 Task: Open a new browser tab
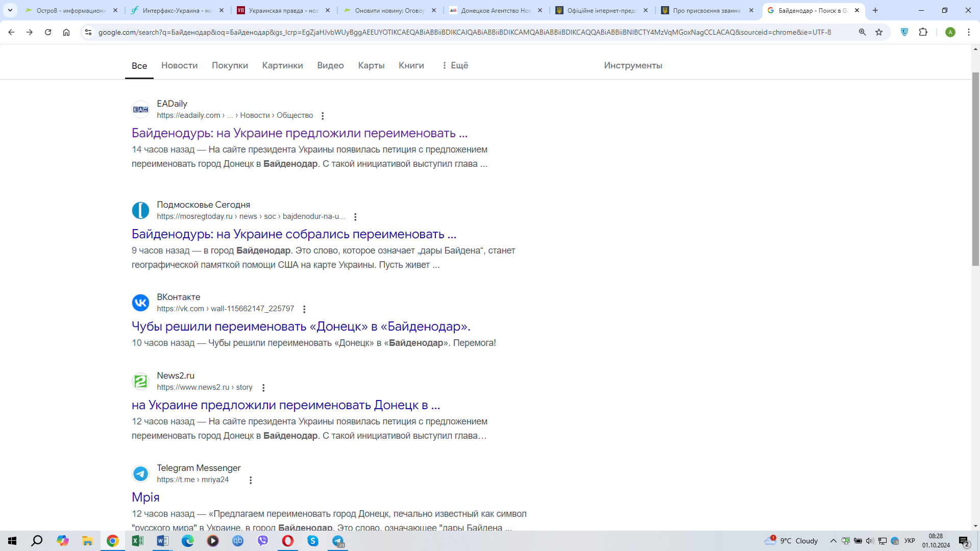875,10
